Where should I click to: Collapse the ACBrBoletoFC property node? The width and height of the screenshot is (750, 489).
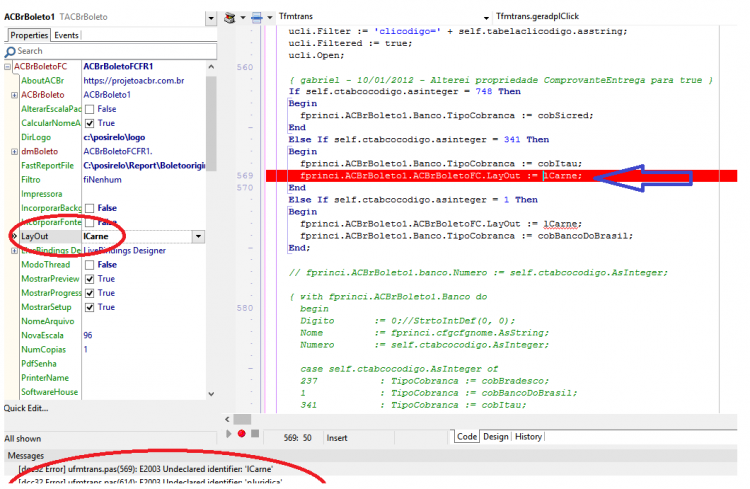(8, 67)
